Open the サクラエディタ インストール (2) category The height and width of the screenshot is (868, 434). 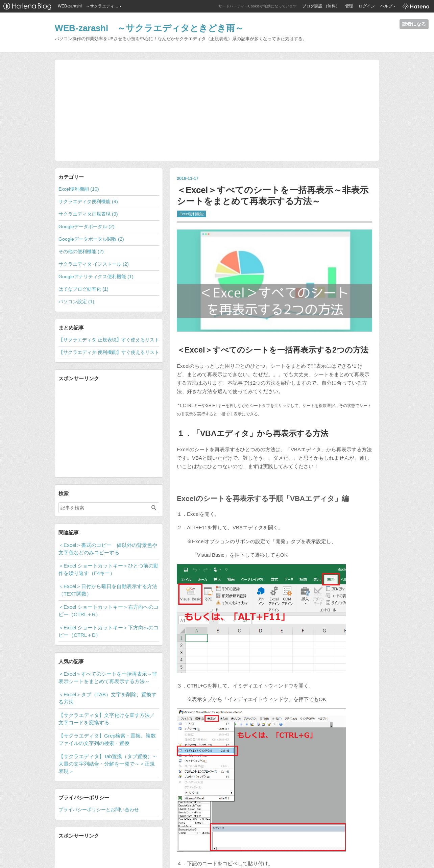pos(94,264)
